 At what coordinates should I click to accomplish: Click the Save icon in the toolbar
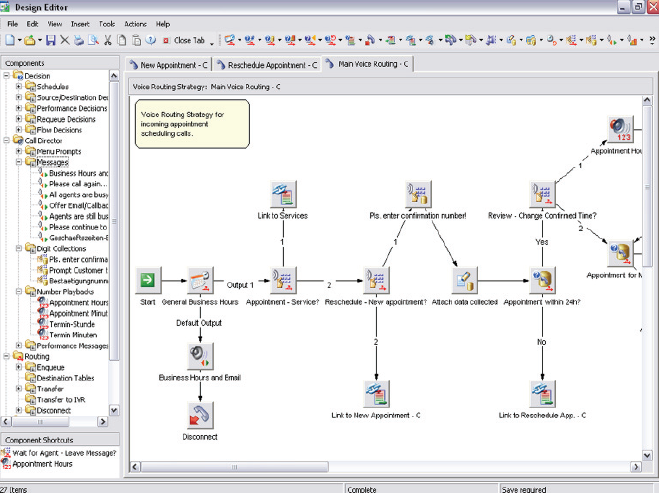[50, 41]
